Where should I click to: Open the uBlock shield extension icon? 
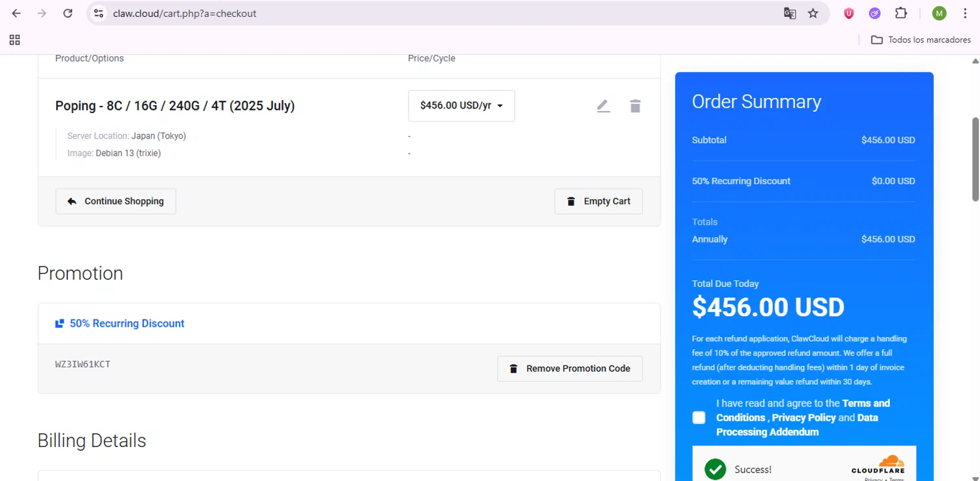[x=849, y=13]
